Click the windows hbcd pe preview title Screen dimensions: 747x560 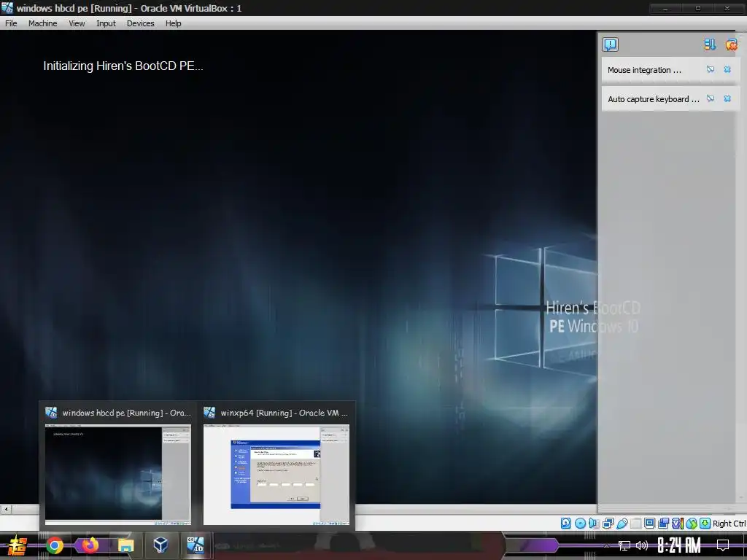126,413
